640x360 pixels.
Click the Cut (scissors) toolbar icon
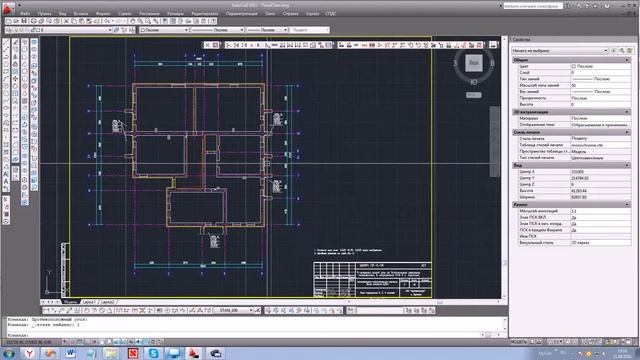coord(67,21)
